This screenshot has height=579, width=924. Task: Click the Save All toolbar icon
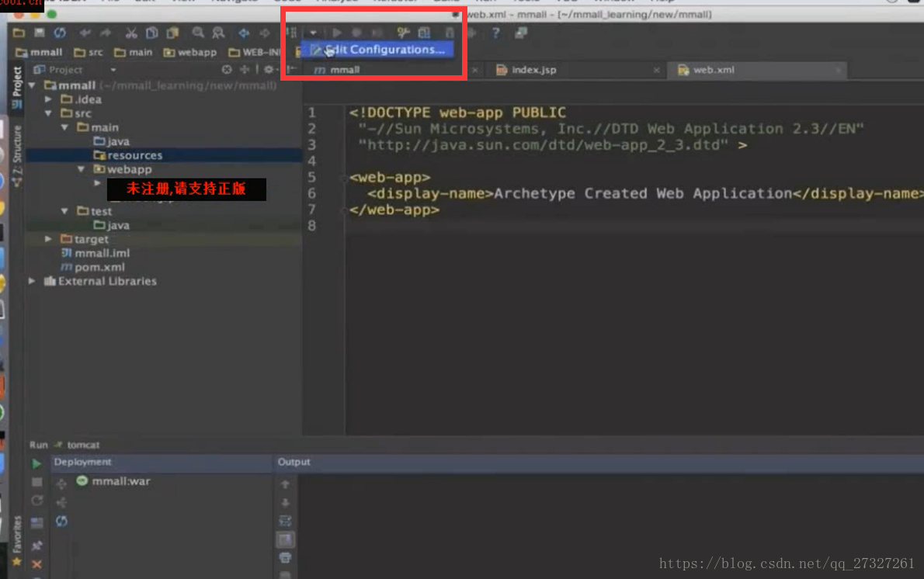click(x=39, y=33)
